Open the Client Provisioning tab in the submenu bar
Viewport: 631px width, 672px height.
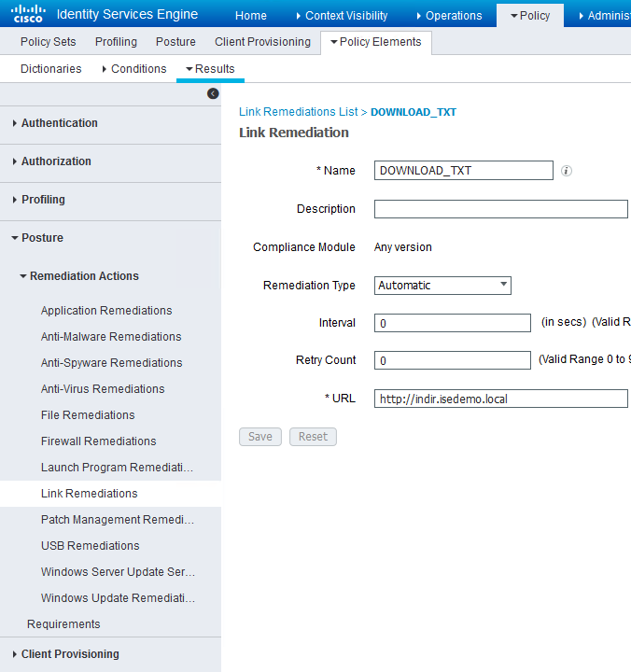click(263, 42)
